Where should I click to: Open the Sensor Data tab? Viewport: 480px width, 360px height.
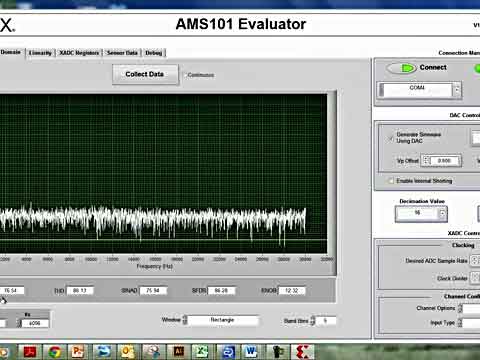pos(122,53)
